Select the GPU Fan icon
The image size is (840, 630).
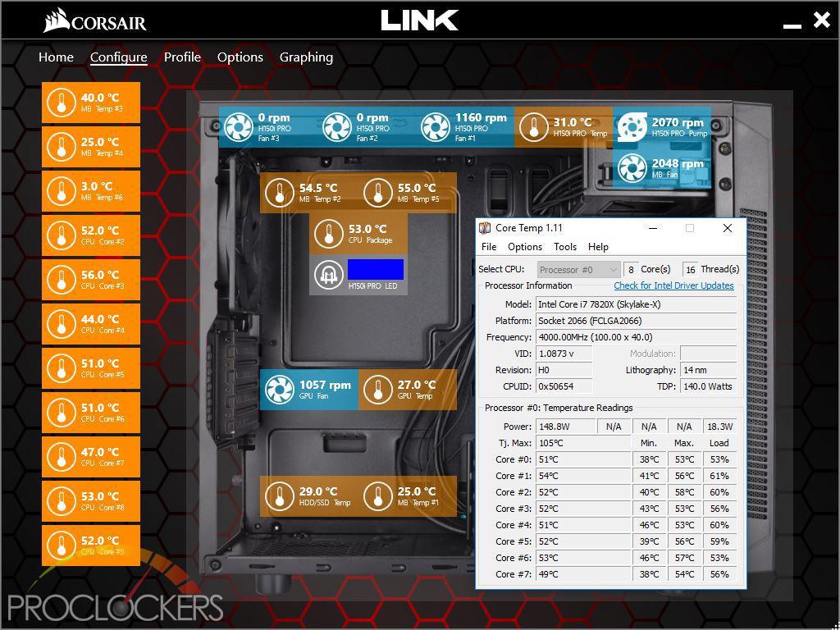(x=279, y=390)
